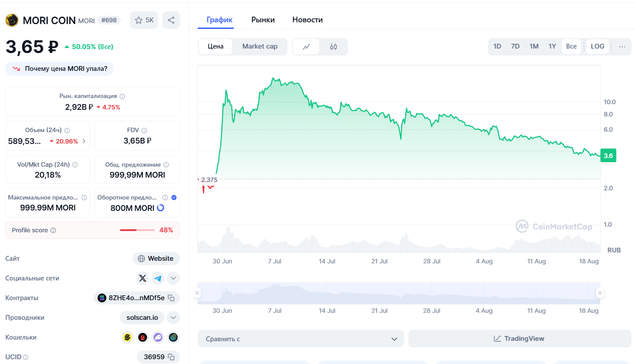635x364 pixels.
Task: Click the share icon button
Action: 171,20
